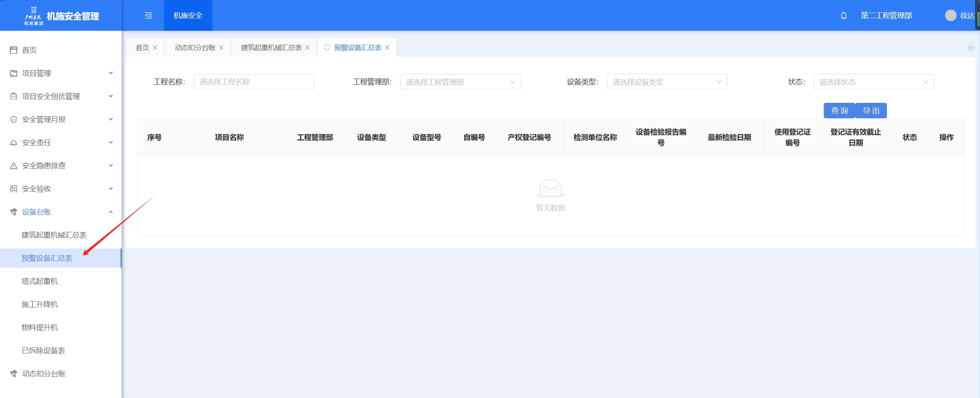Open the 工程管理部 dropdown
Image resolution: width=980 pixels, height=398 pixels.
(460, 82)
